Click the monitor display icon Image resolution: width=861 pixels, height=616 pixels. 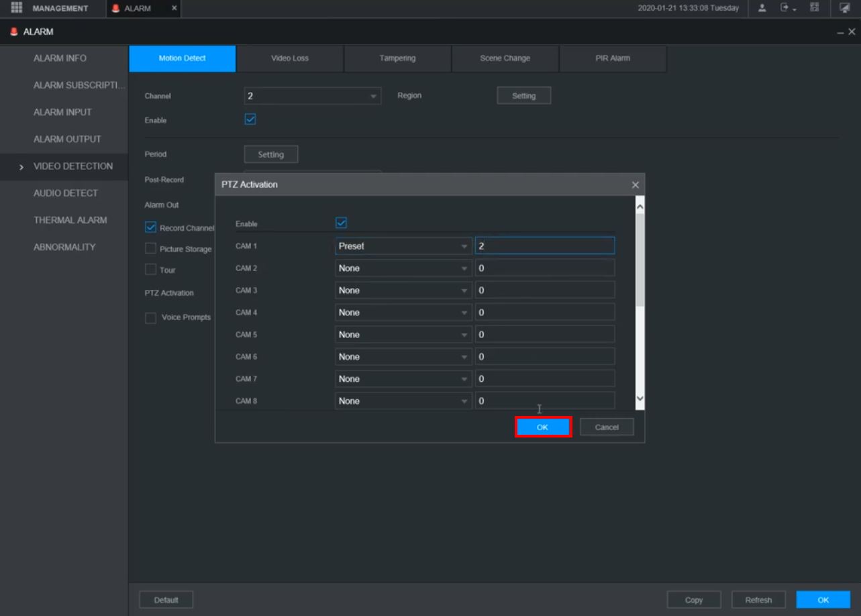[844, 8]
